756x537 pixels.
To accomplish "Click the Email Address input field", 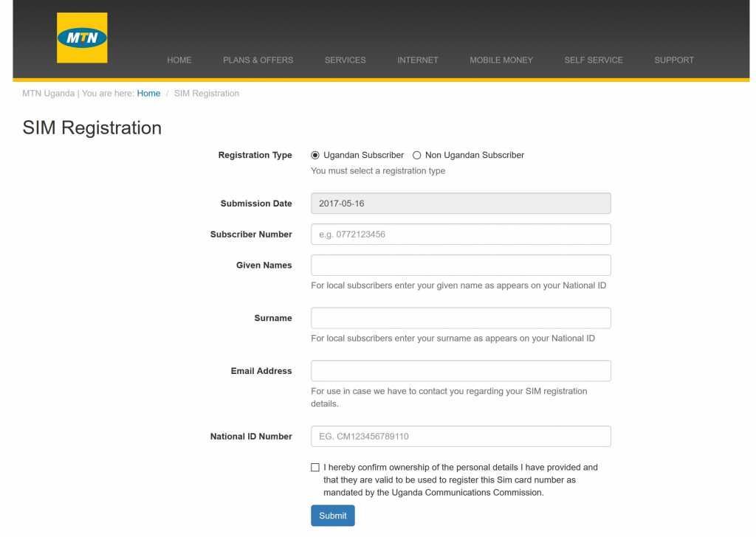I will [461, 370].
